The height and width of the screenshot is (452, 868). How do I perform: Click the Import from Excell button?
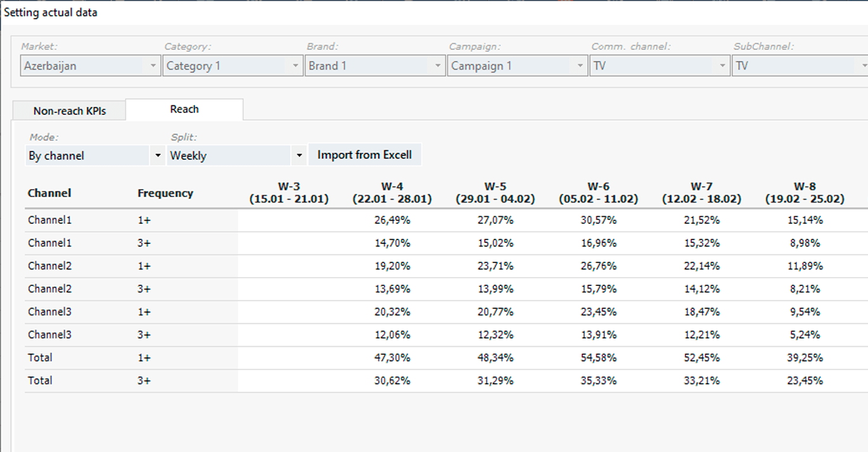pyautogui.click(x=364, y=155)
